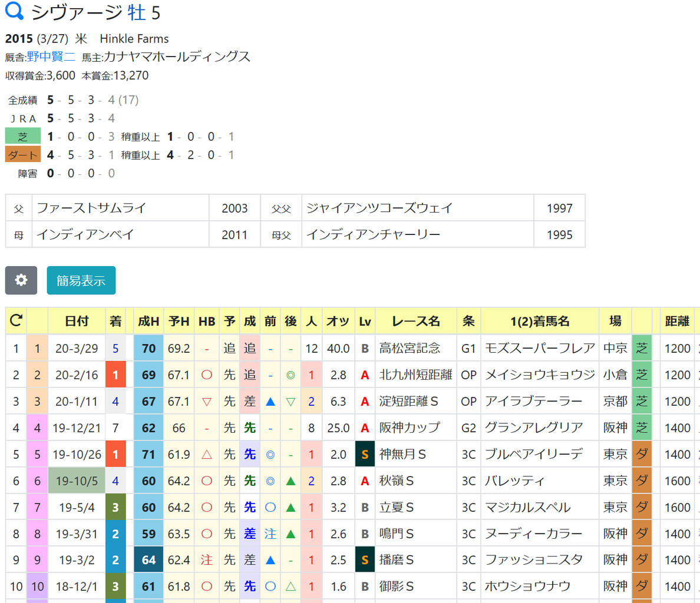Click race name 阪神カップ
The width and height of the screenshot is (700, 603).
tap(410, 428)
